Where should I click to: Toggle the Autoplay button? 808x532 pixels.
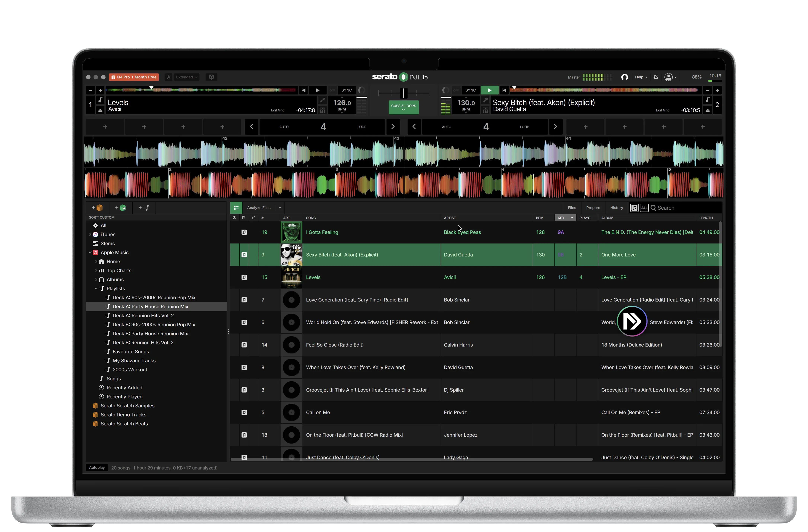pos(97,467)
